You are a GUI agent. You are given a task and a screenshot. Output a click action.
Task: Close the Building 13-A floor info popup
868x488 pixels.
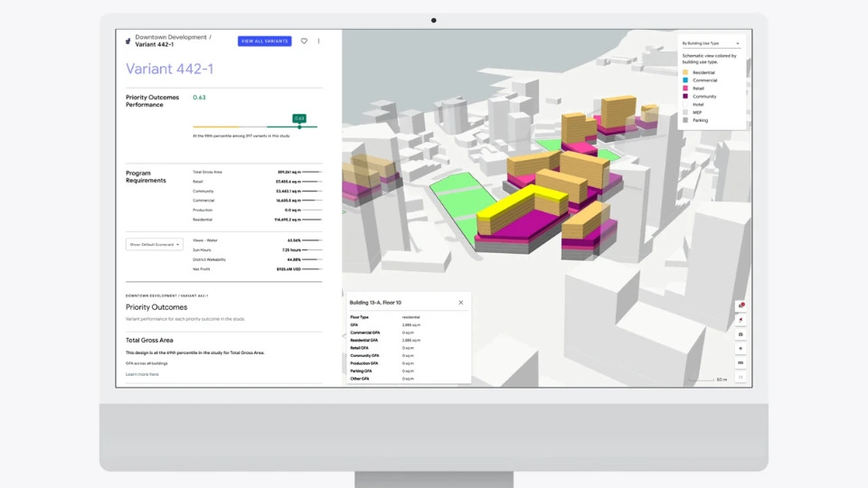(x=460, y=303)
